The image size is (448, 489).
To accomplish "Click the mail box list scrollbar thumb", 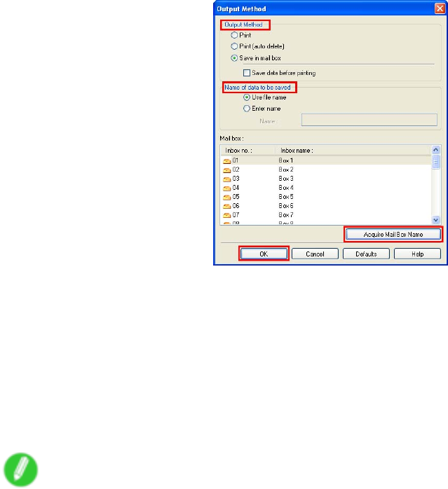I will pos(436,162).
